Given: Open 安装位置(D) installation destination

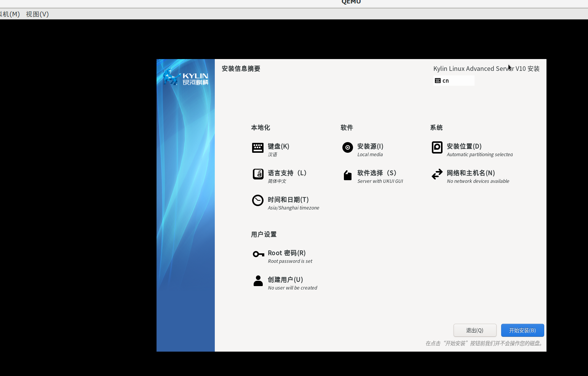Looking at the screenshot, I should click(464, 146).
